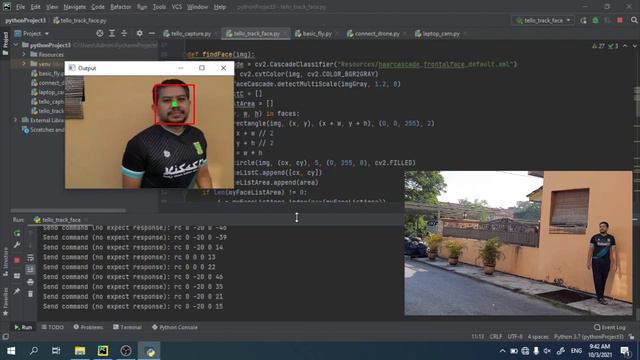Expand External Libraries node

[16, 120]
